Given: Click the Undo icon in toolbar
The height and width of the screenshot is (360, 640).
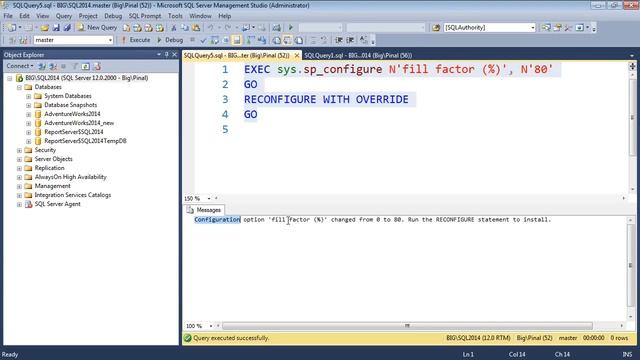Looking at the screenshot, I should click(210, 27).
